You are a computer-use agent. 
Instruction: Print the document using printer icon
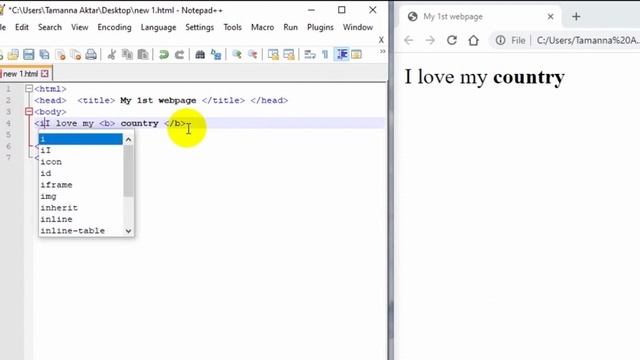tap(91, 54)
